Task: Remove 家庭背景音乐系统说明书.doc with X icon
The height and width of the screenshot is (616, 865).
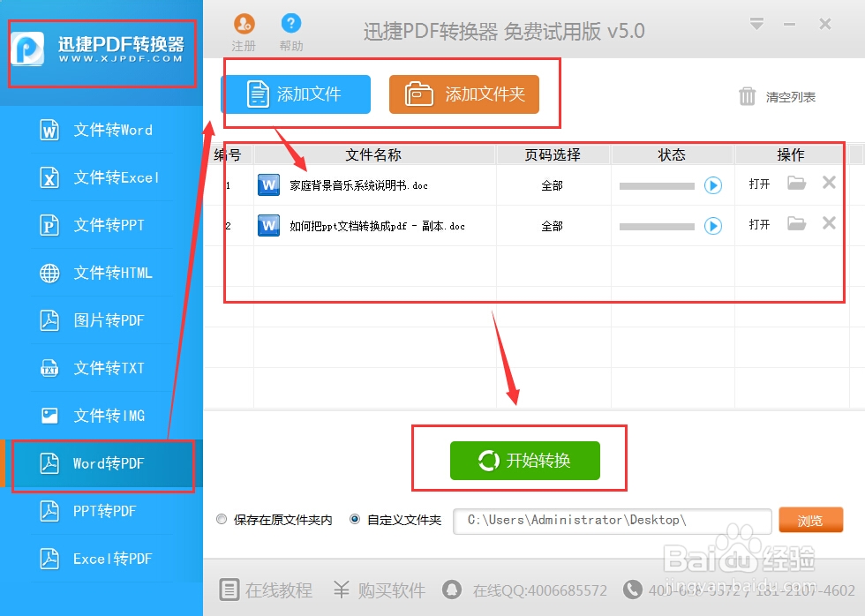Action: [x=829, y=183]
